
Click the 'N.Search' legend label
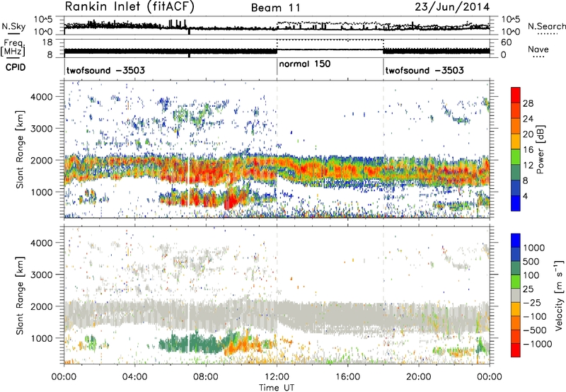coord(546,26)
